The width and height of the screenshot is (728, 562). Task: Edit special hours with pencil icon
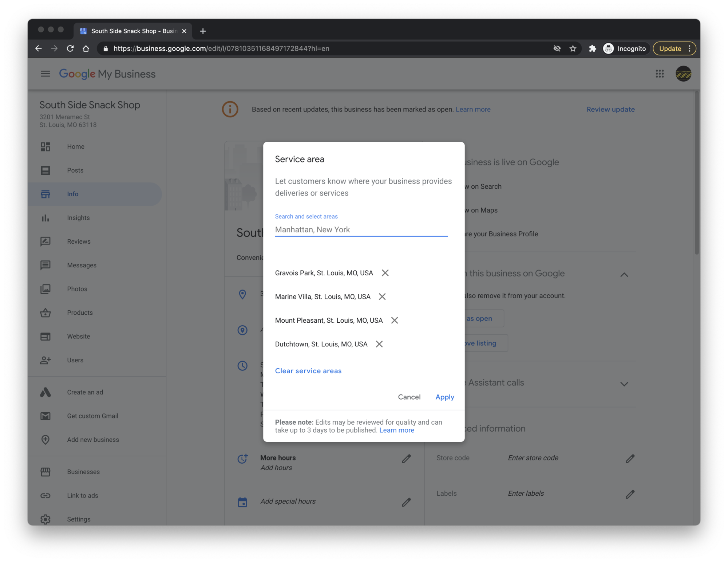coord(406,502)
